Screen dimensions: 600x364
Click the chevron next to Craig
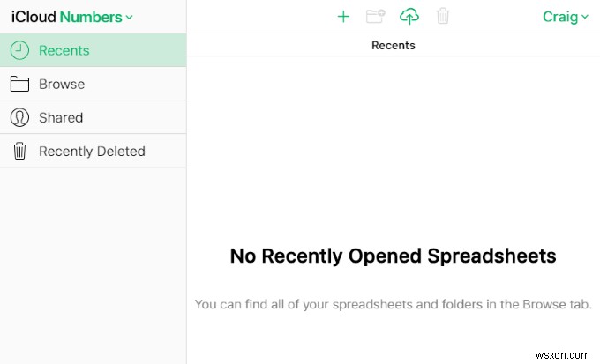(584, 17)
